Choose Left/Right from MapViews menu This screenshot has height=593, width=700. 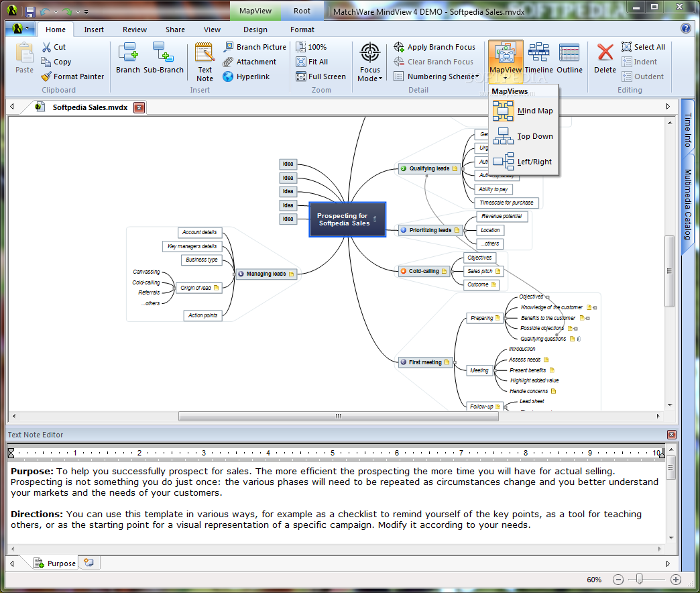523,162
